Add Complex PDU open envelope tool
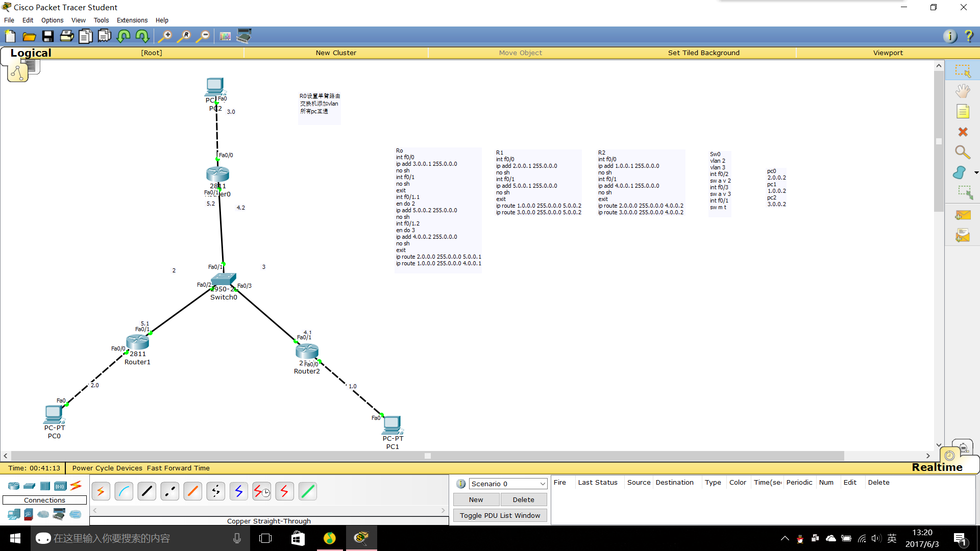This screenshot has height=551, width=980. (x=963, y=236)
